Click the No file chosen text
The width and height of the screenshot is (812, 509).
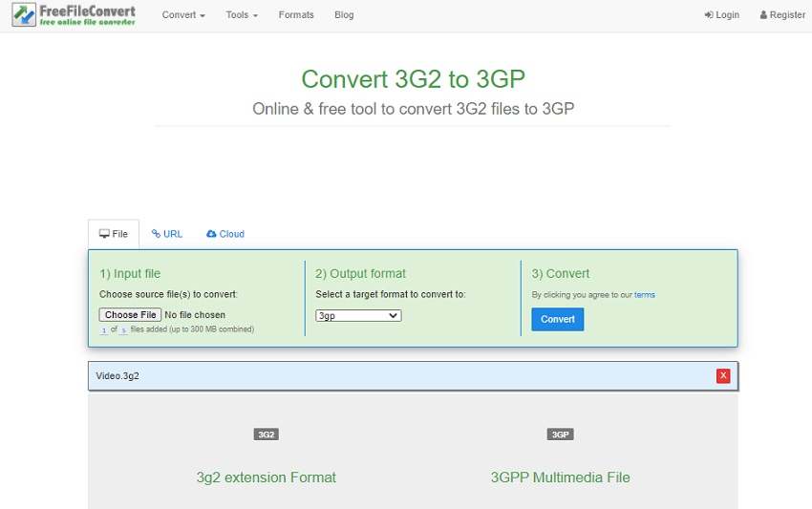point(195,315)
